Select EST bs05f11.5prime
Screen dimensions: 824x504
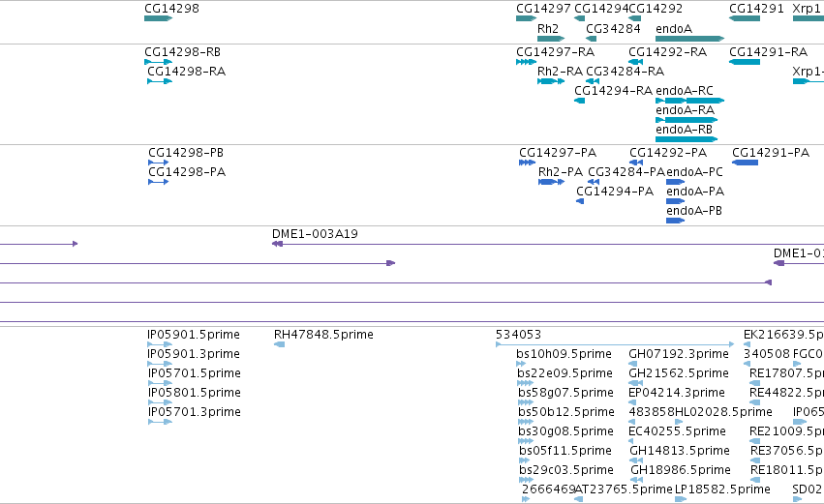point(565,452)
